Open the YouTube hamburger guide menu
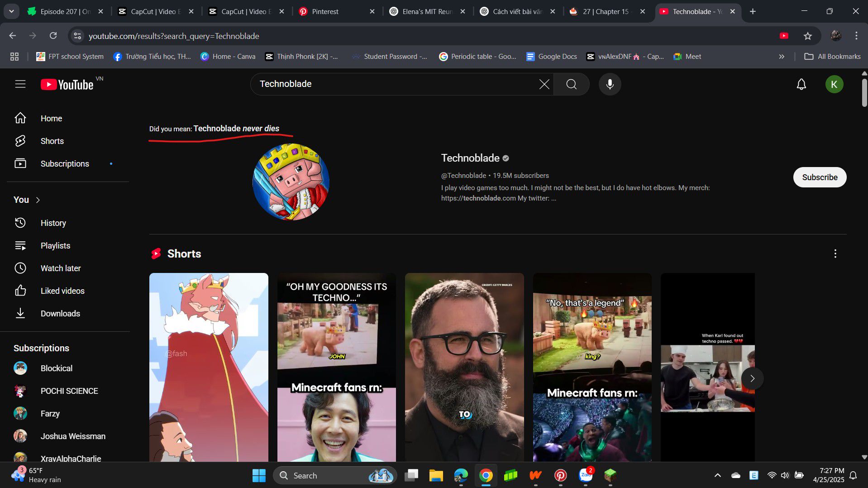 point(20,84)
